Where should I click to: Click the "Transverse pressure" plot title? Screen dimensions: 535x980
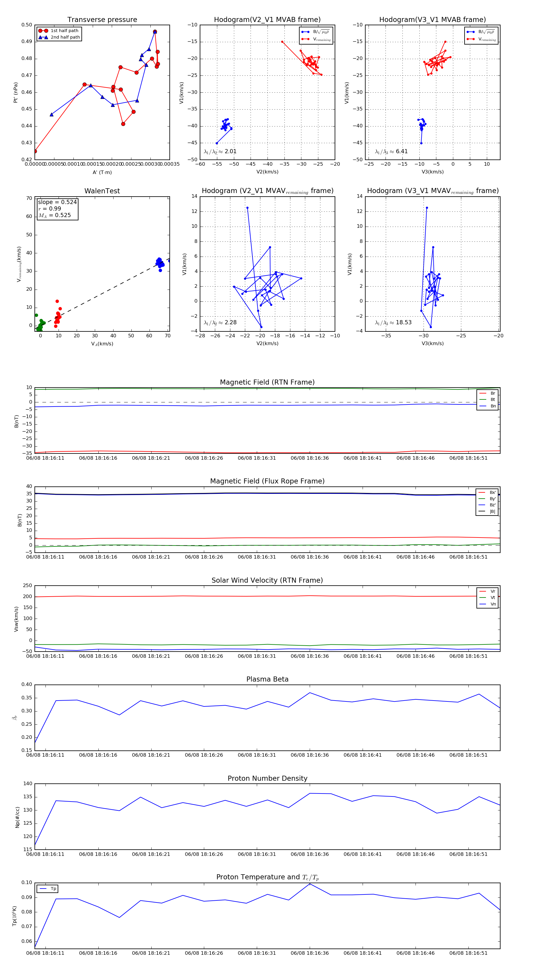pyautogui.click(x=102, y=20)
